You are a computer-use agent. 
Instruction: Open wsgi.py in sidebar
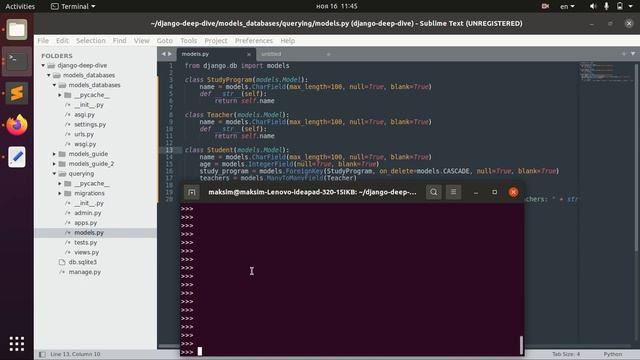pyautogui.click(x=85, y=144)
